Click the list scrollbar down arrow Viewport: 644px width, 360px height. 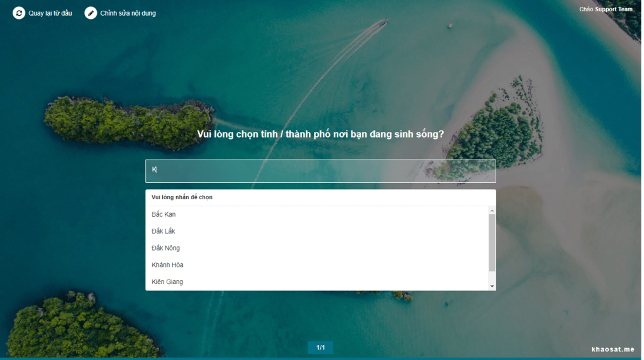coord(492,286)
